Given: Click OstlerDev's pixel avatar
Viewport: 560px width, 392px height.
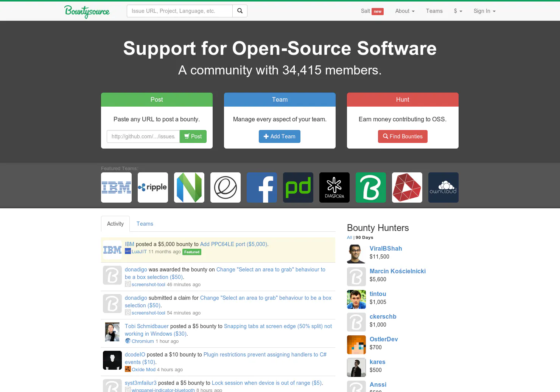Looking at the screenshot, I should coord(356,345).
